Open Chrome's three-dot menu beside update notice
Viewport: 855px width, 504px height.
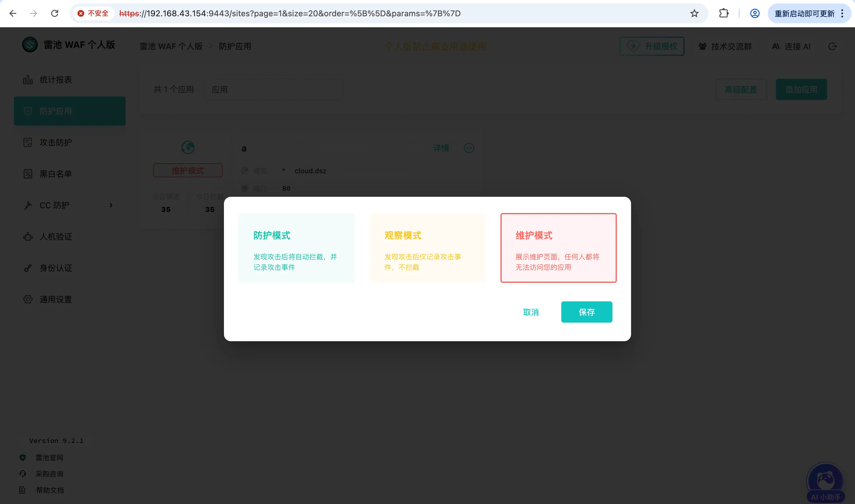pos(842,13)
